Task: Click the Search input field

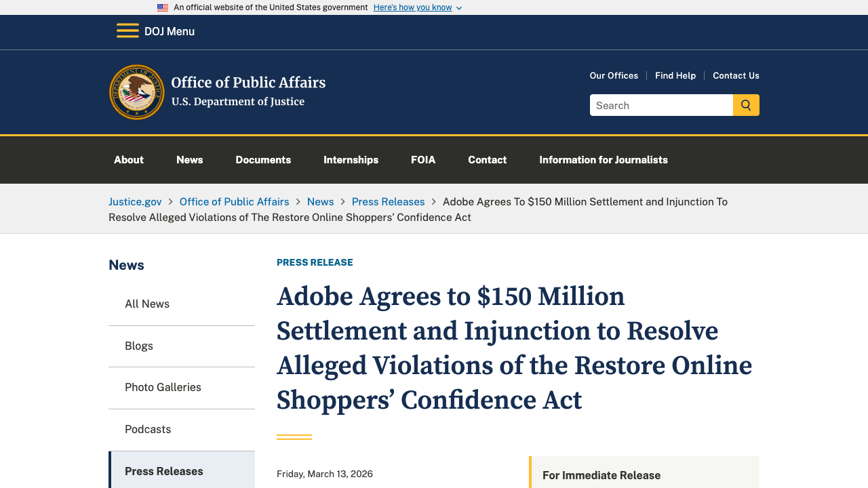Action: point(661,105)
